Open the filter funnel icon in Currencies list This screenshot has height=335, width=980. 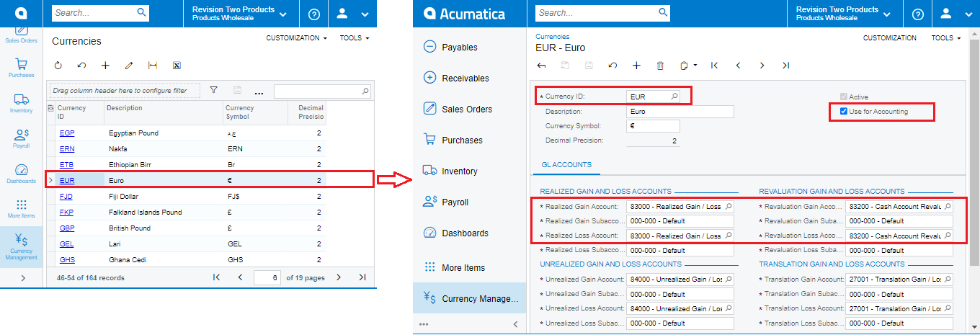click(213, 91)
